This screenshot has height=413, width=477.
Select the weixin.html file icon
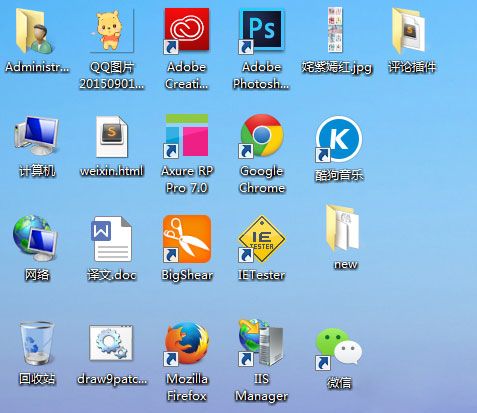tap(112, 137)
